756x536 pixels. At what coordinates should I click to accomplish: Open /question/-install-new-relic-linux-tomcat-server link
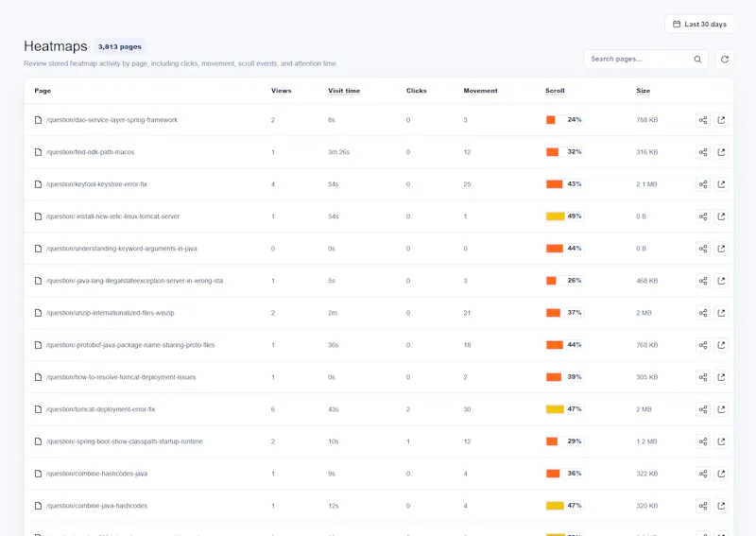(112, 216)
